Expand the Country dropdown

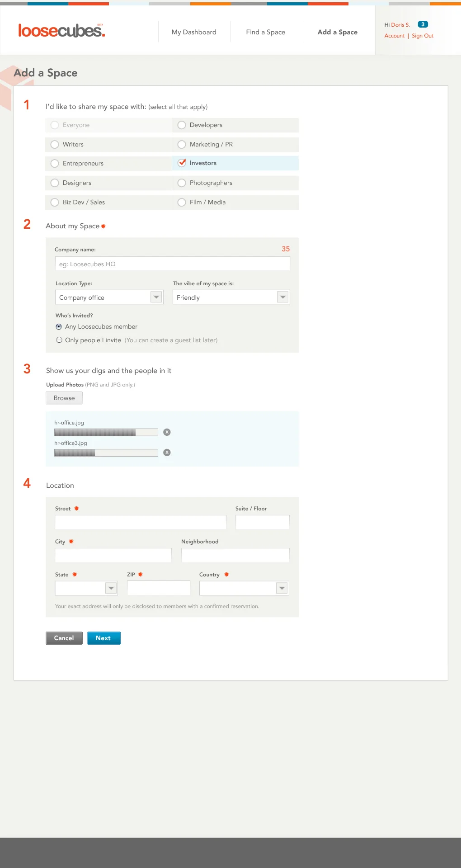pyautogui.click(x=282, y=588)
